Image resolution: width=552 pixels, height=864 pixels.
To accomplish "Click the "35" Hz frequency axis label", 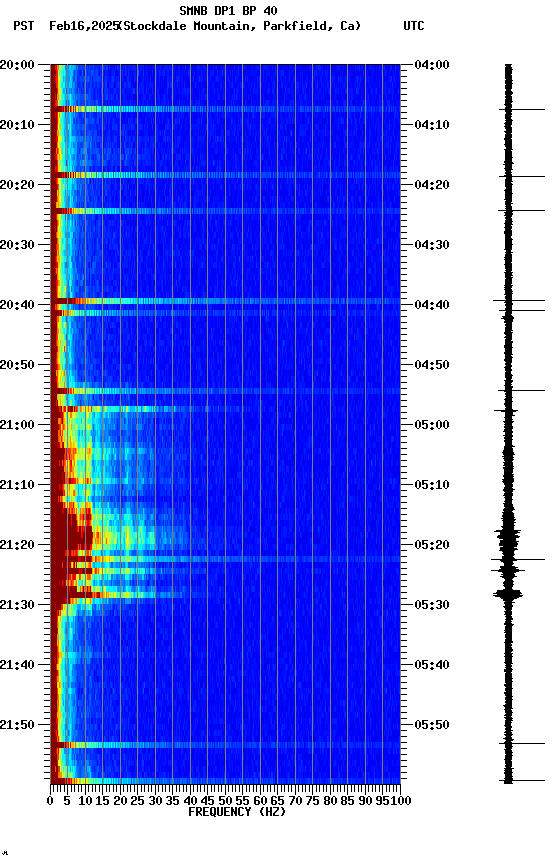I will click(x=172, y=801).
